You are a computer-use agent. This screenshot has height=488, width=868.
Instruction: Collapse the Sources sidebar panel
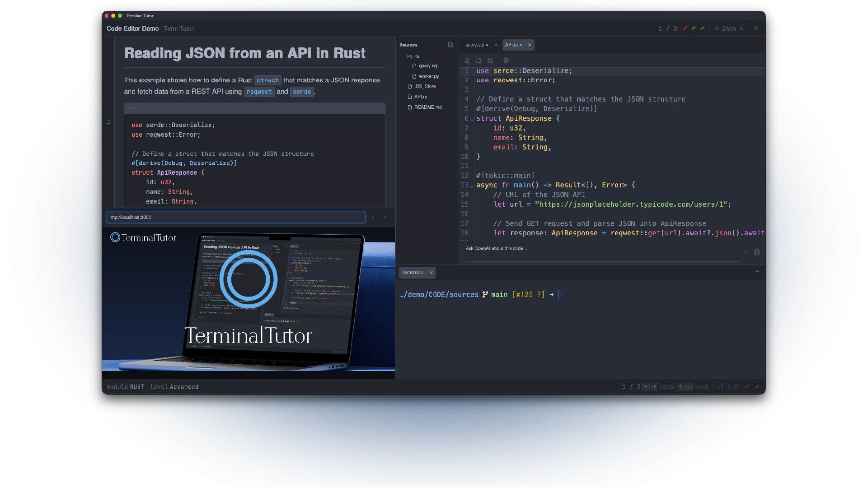tap(450, 45)
